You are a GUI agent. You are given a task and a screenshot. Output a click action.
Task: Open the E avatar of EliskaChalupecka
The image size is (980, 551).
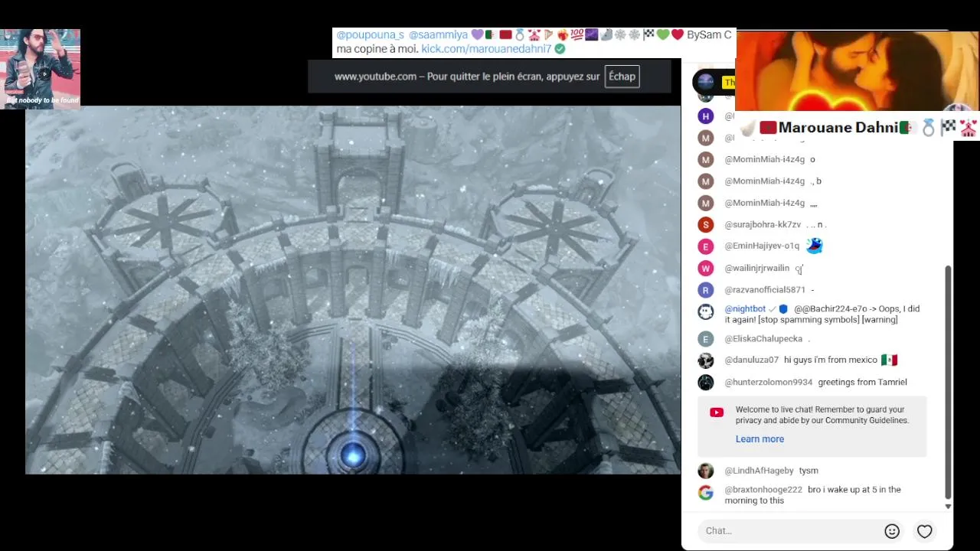click(x=706, y=339)
